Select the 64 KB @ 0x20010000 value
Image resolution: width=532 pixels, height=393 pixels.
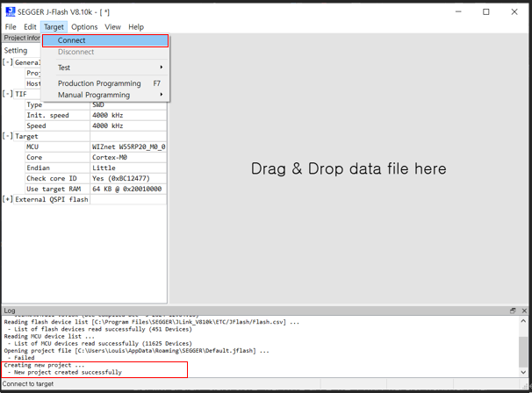click(127, 189)
